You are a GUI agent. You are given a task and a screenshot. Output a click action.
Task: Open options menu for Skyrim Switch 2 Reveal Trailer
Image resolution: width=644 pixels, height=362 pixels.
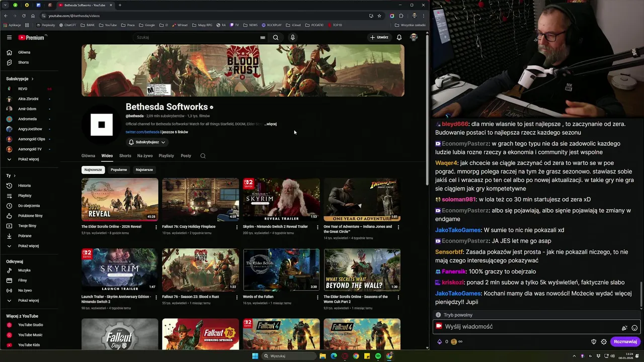point(317,227)
